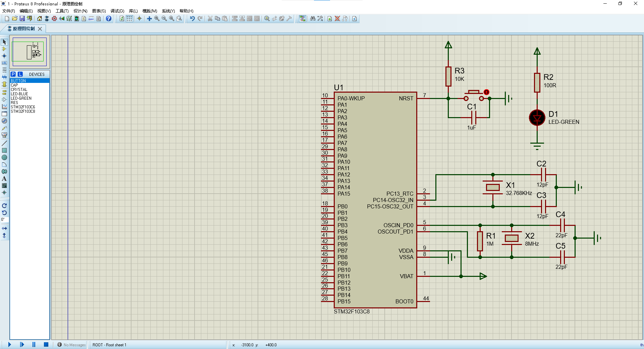Select BUTTON in the devices list
The image size is (644, 349).
tap(30, 81)
